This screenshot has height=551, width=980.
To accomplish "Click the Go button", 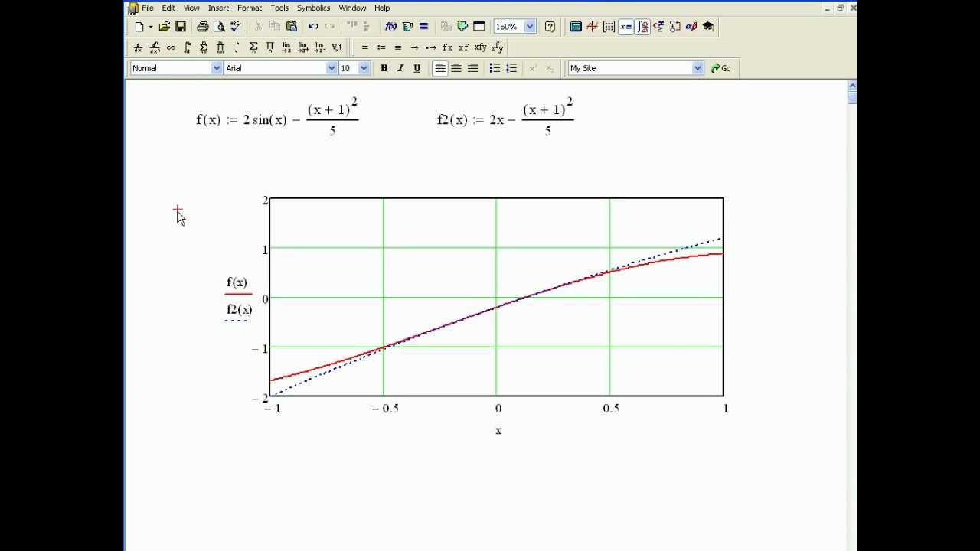I will click(x=720, y=68).
